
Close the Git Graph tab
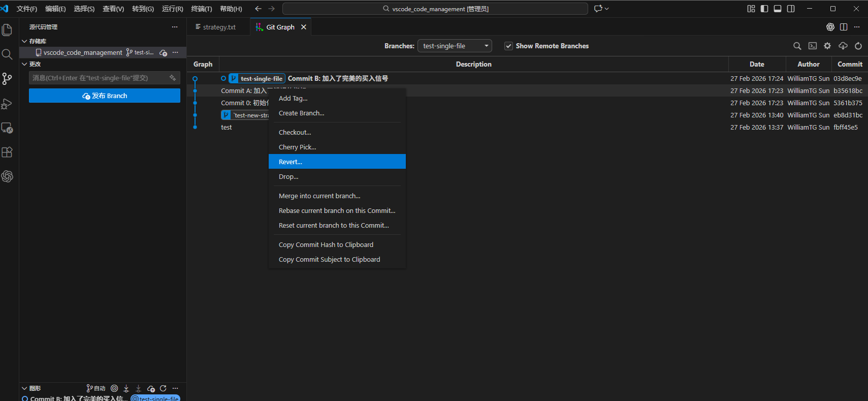click(x=304, y=27)
